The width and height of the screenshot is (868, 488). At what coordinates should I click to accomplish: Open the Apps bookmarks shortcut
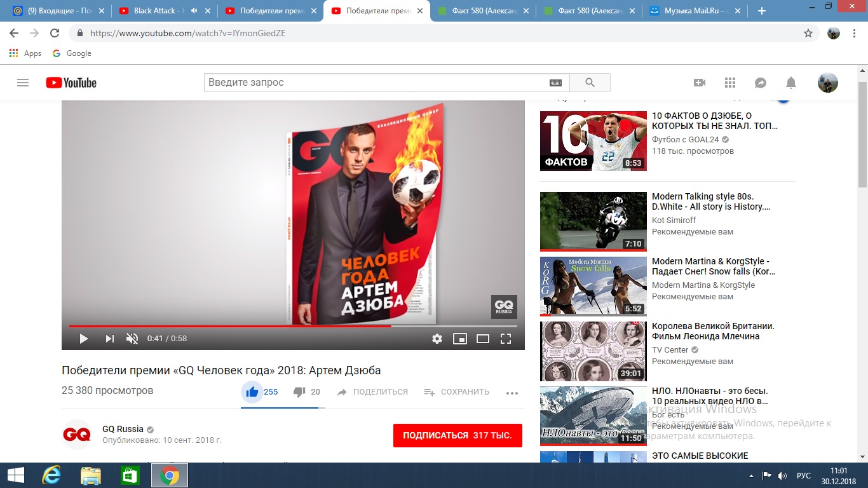click(26, 53)
